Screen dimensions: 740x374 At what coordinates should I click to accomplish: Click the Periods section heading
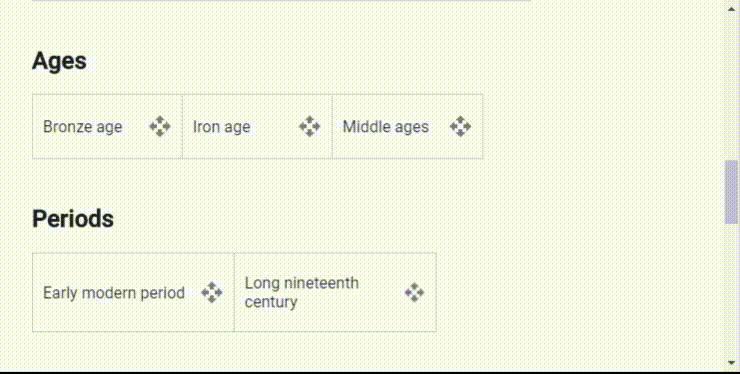73,219
